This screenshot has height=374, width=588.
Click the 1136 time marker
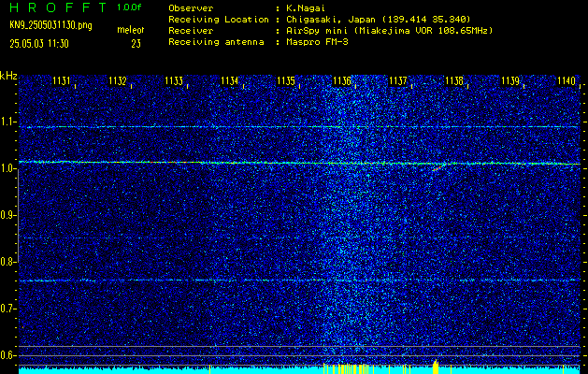341,80
